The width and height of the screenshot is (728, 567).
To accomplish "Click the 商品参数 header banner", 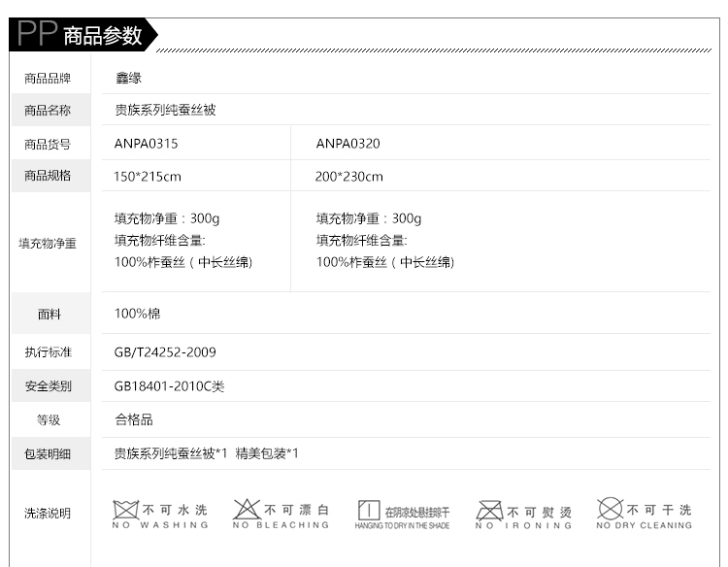I will point(83,35).
